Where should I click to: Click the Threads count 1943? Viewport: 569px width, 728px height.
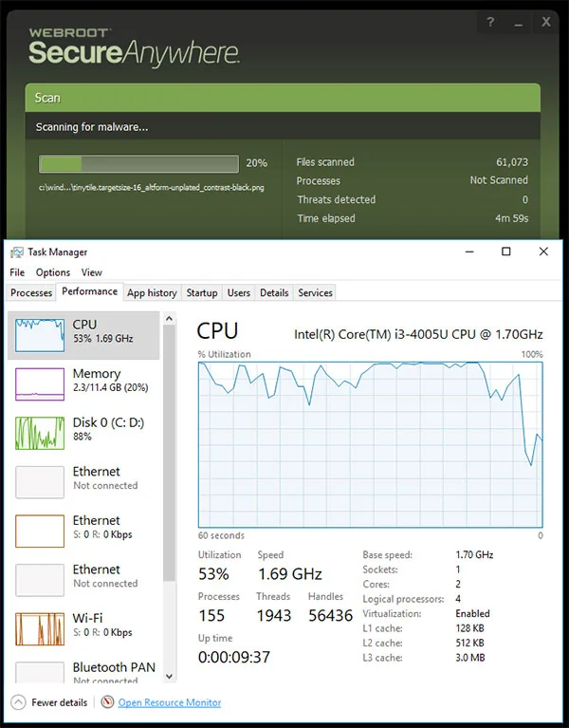[x=274, y=616]
